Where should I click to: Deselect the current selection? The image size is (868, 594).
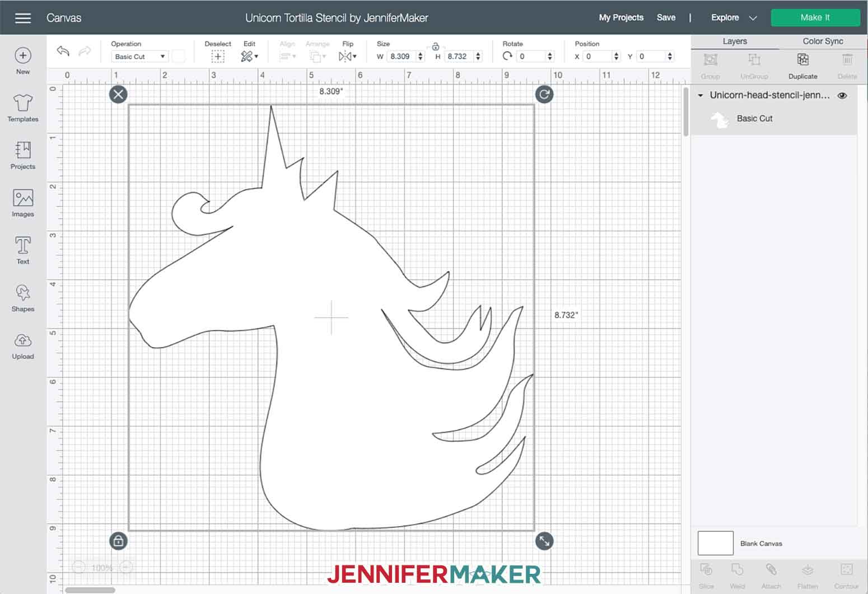pyautogui.click(x=218, y=57)
